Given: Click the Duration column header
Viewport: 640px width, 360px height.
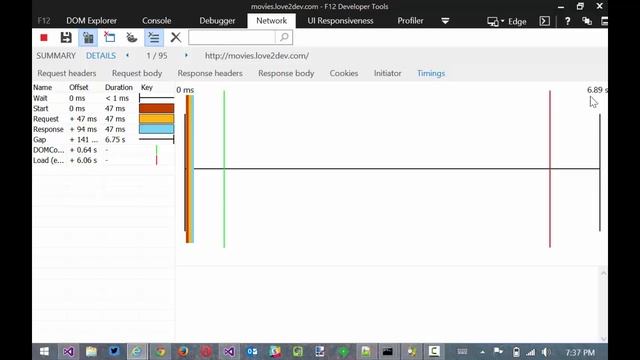Looking at the screenshot, I should tap(119, 87).
